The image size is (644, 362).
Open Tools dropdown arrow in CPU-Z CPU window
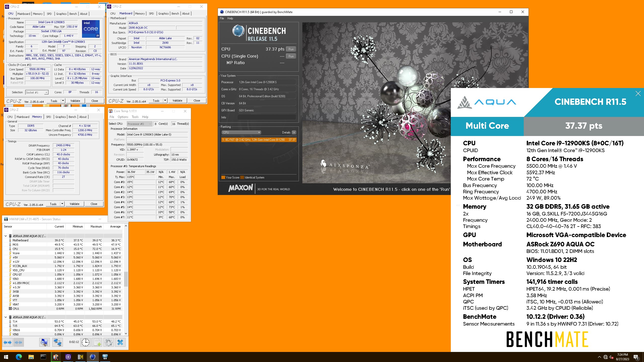coord(63,101)
